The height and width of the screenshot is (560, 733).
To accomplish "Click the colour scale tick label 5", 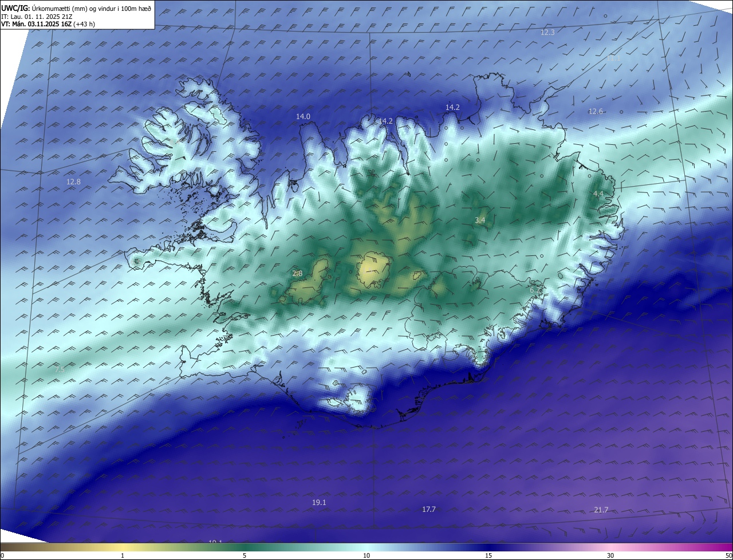I will (x=245, y=555).
